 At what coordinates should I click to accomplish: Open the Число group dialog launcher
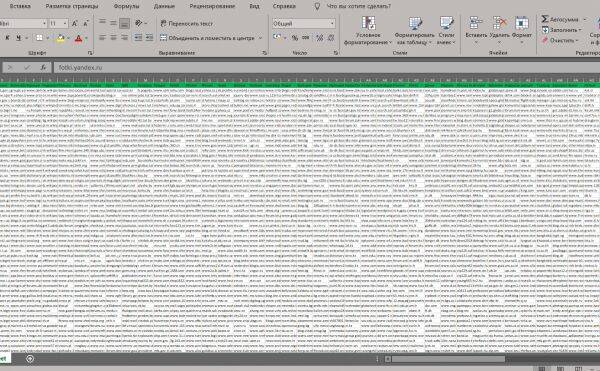(x=336, y=53)
